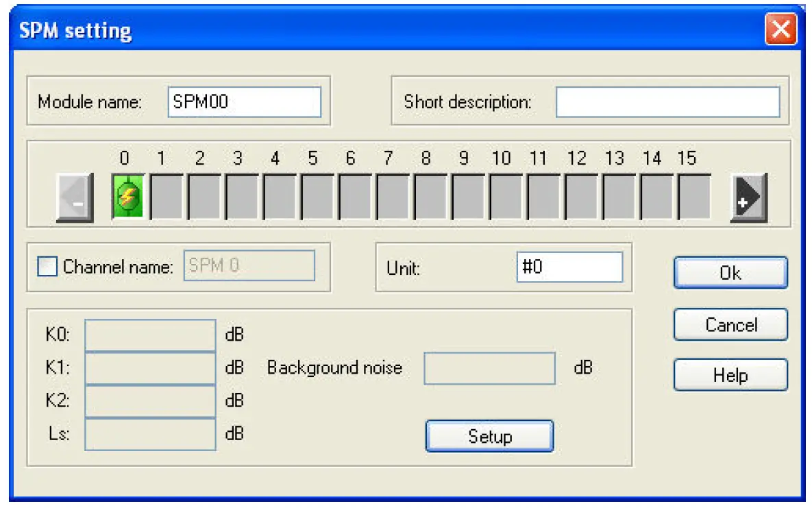Click the K0 dB value field
The image size is (812, 508).
click(x=150, y=335)
